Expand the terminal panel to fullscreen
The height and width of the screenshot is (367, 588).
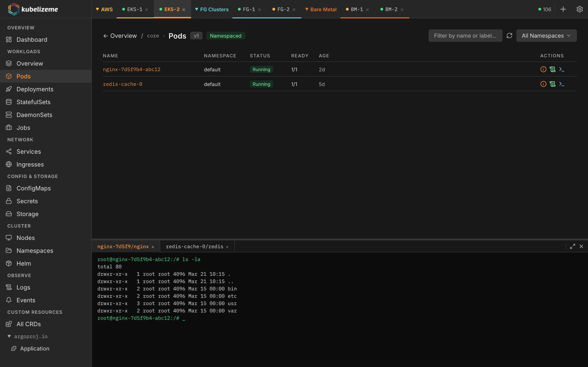(x=572, y=246)
